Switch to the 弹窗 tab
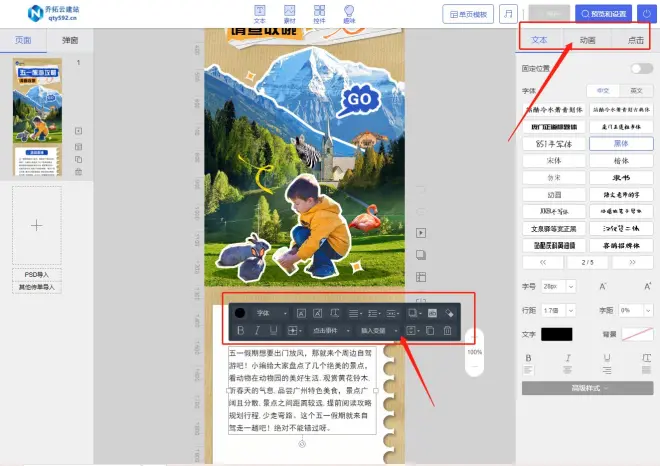This screenshot has height=466, width=660. tap(70, 41)
